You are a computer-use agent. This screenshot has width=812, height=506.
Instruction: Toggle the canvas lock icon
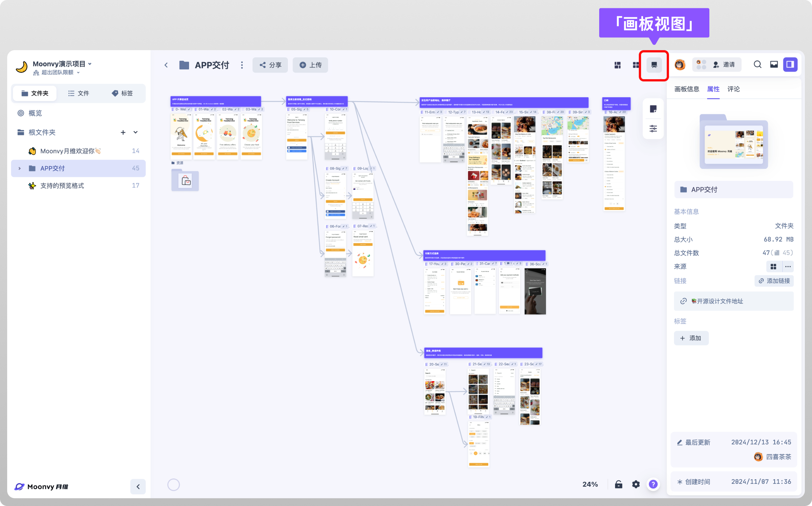[618, 484]
